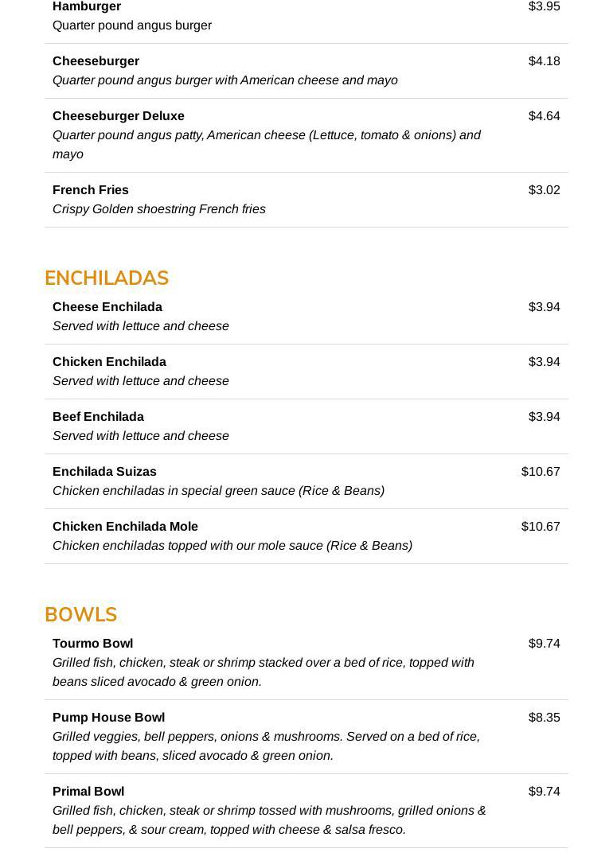Open the Pump House Bowl item
The width and height of the screenshot is (613, 868).
coord(108,718)
